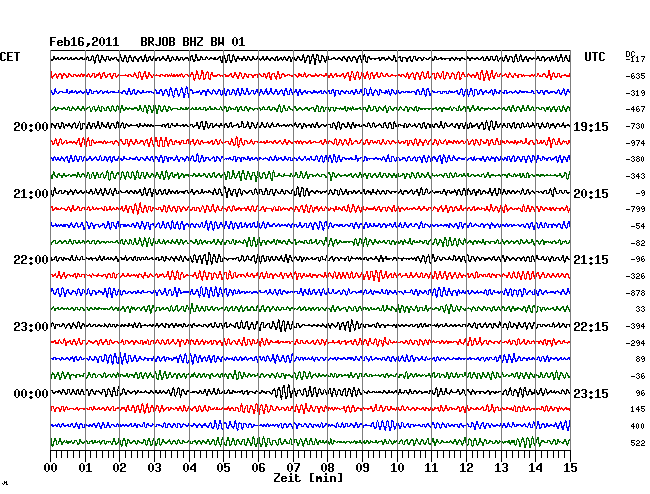Image resolution: width=650 pixels, height=494 pixels.
Task: Select DC offset value -326
Action: point(635,276)
